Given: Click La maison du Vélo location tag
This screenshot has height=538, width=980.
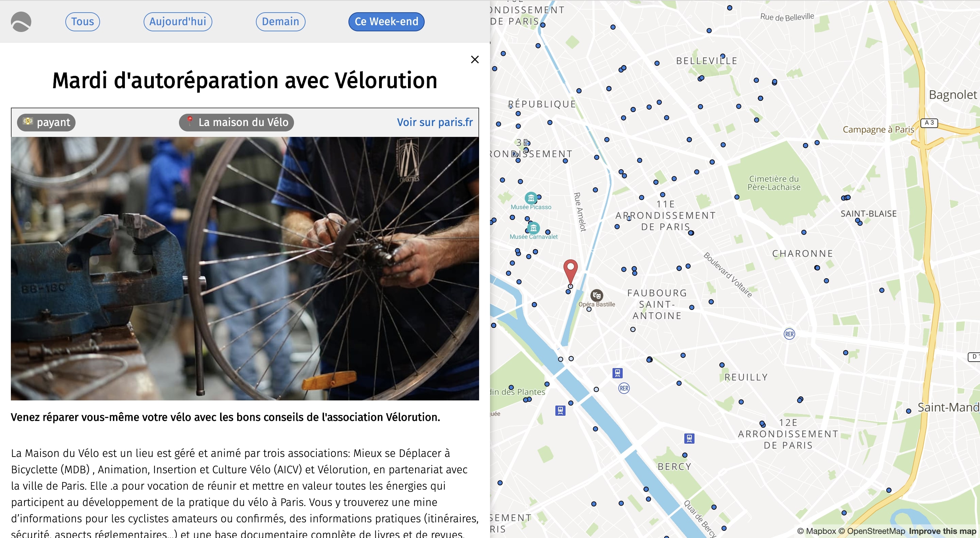Looking at the screenshot, I should click(x=236, y=122).
